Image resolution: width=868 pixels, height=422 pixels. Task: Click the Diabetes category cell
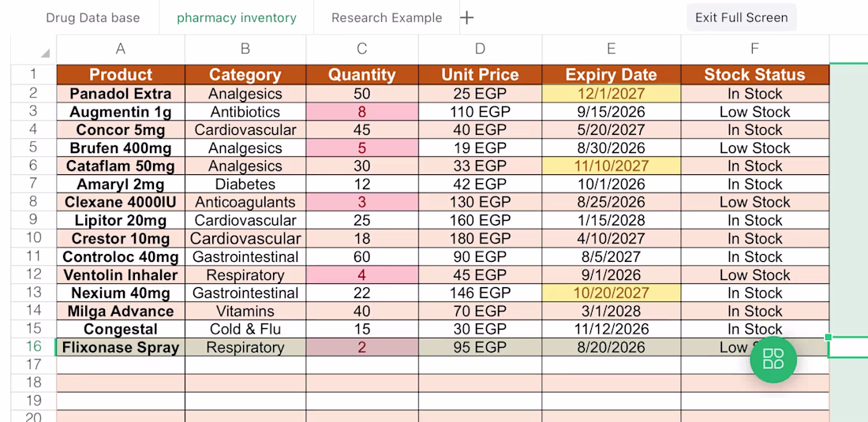[x=245, y=184]
